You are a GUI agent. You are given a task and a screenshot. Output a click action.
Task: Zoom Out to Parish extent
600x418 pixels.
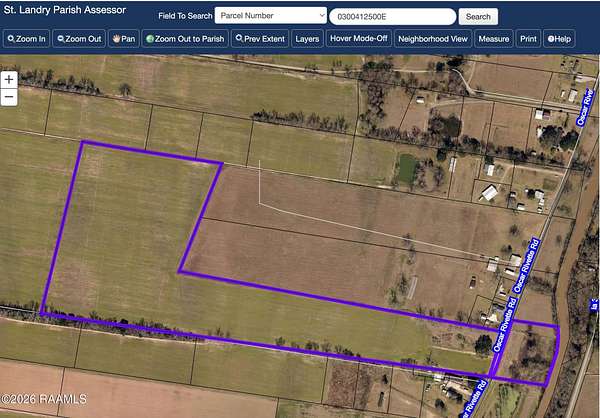point(185,39)
